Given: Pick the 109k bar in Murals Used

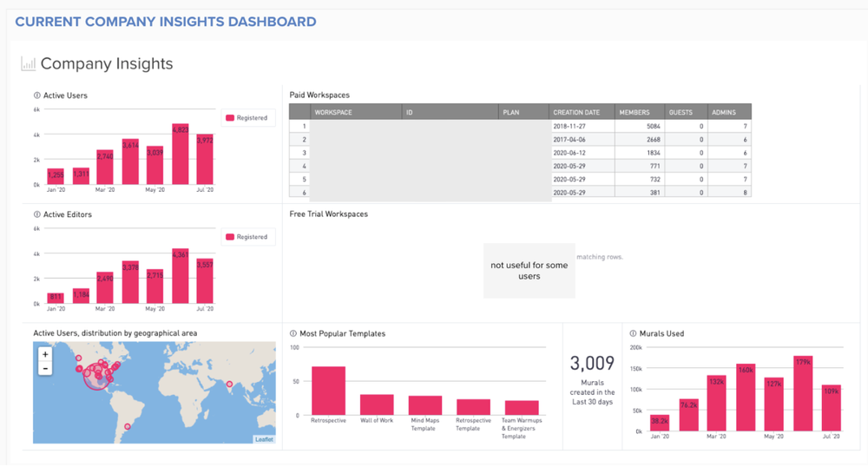Looking at the screenshot, I should tap(832, 408).
